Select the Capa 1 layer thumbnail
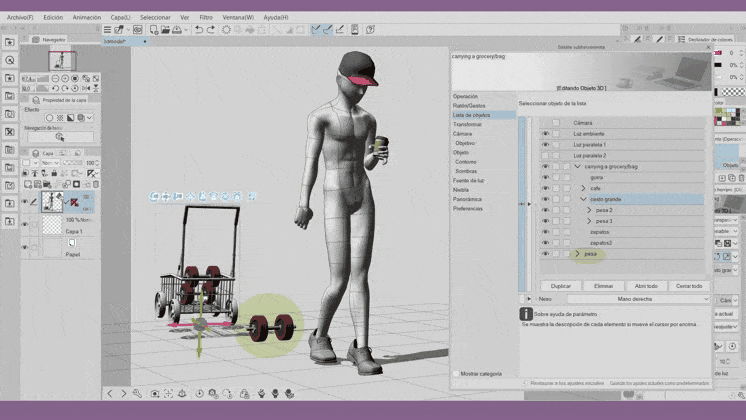This screenshot has height=420, width=746. pyautogui.click(x=52, y=226)
